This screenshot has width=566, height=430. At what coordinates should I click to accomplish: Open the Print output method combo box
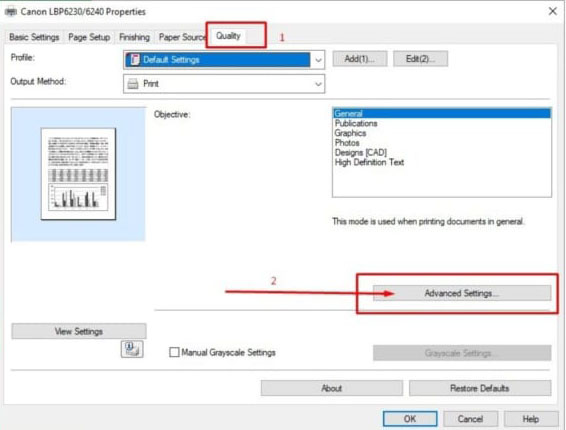click(x=224, y=84)
